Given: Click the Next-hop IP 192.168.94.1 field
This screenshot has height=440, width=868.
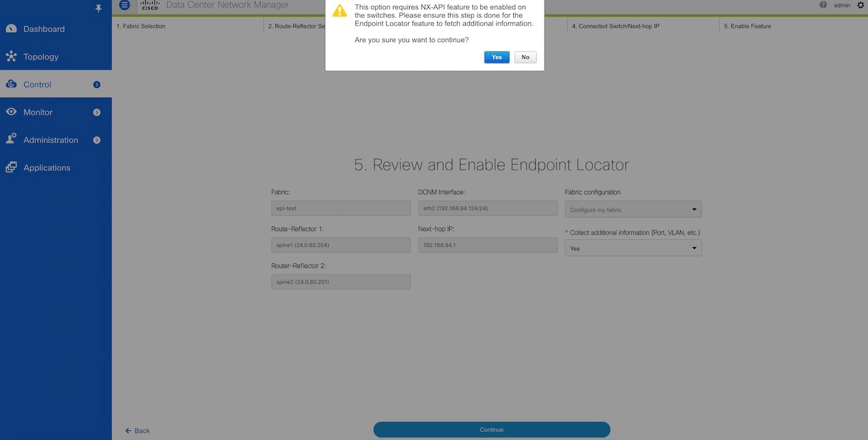Looking at the screenshot, I should (x=488, y=245).
